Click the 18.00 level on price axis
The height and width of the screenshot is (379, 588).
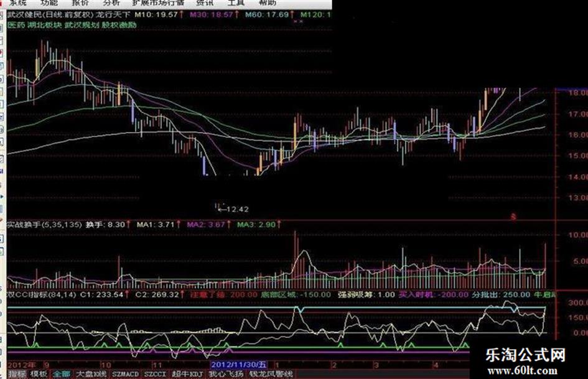(x=578, y=93)
